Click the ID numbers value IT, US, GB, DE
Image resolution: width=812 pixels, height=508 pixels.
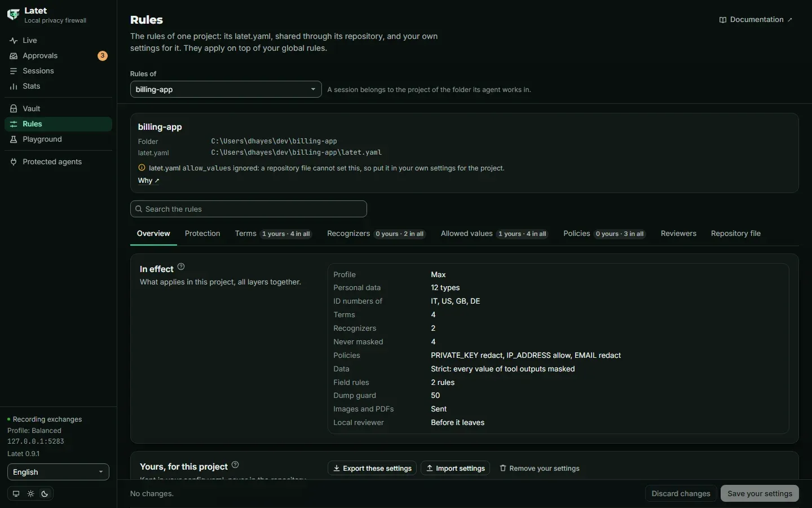(x=456, y=301)
